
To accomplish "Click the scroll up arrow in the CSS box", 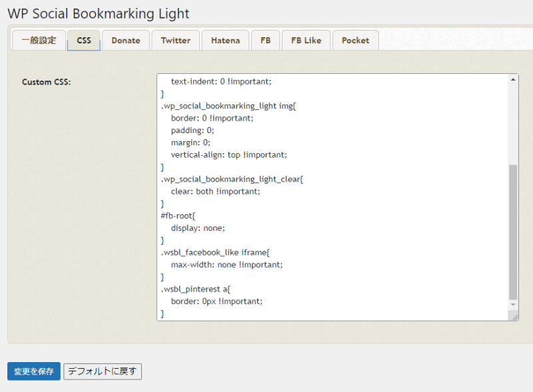I will click(x=513, y=79).
